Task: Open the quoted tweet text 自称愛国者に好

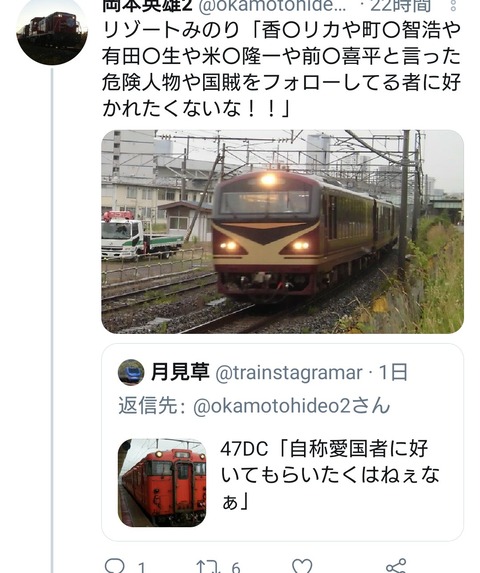Action: click(359, 448)
